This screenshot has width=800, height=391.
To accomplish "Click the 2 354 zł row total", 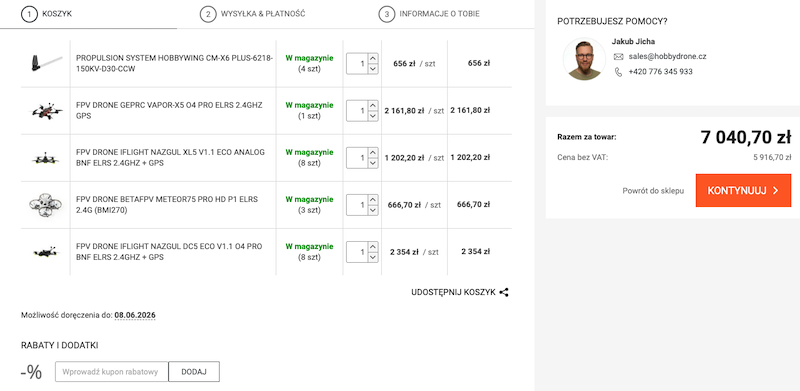I will (x=476, y=252).
